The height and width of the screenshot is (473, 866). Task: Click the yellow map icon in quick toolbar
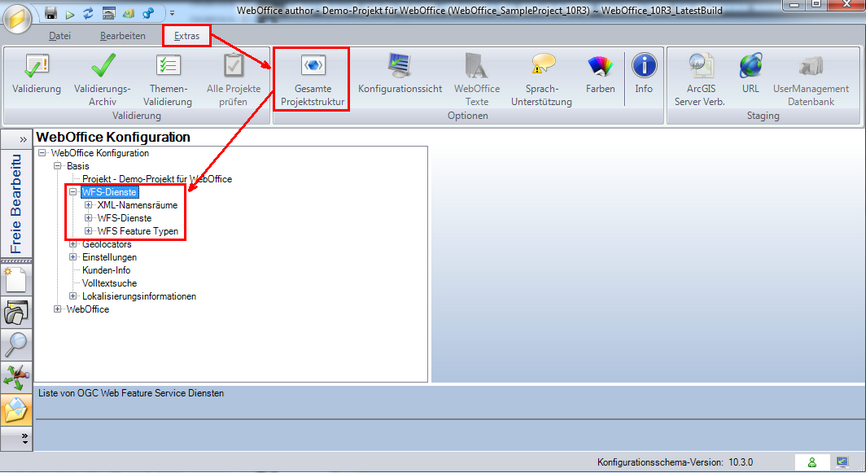pyautogui.click(x=128, y=13)
